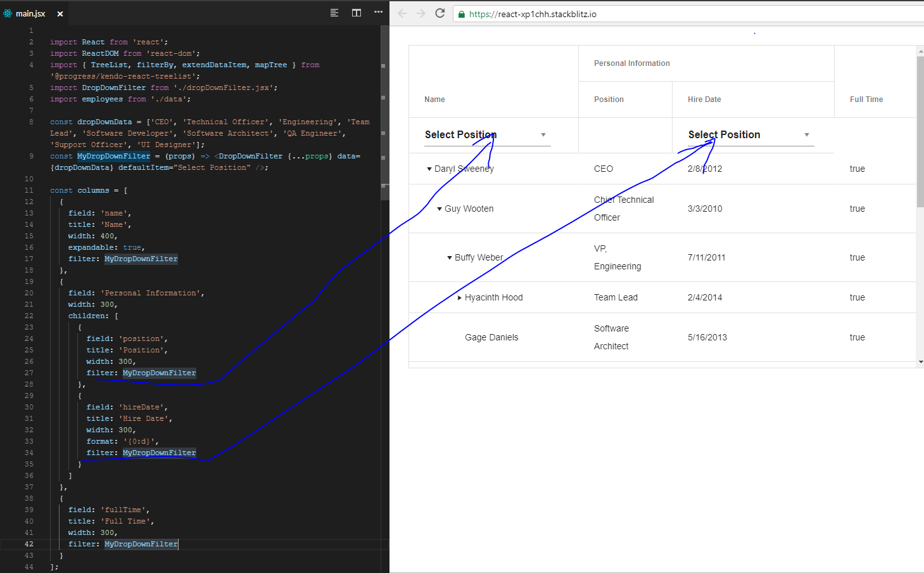The width and height of the screenshot is (924, 573).
Task: Open the Select Position filter under the Name column
Action: [543, 135]
